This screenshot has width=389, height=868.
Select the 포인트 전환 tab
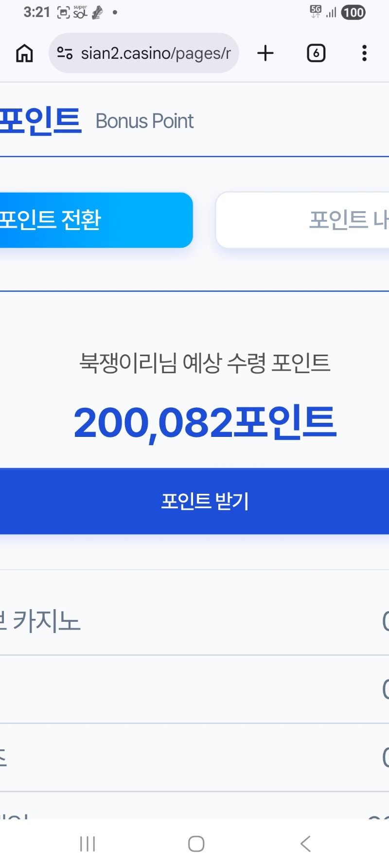pos(96,220)
